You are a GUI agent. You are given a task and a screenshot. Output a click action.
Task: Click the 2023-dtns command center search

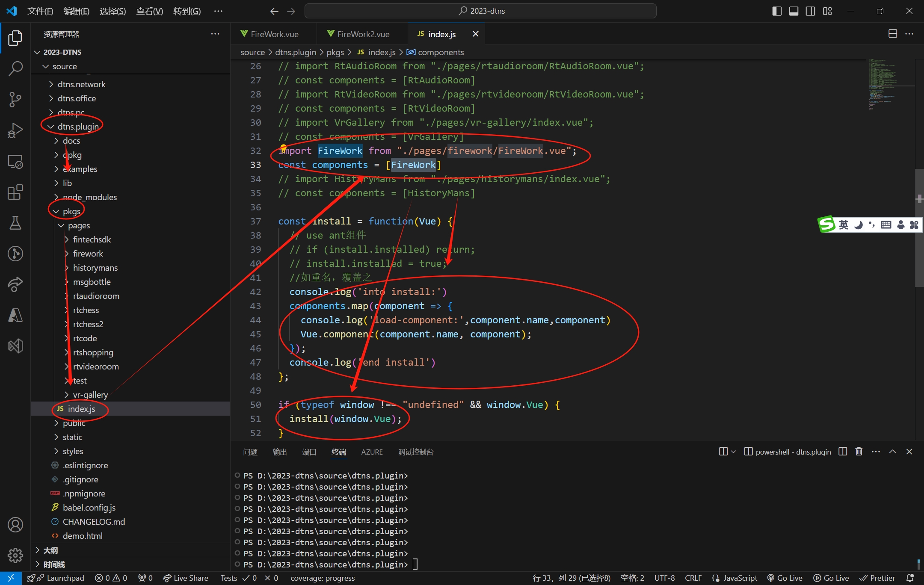tap(480, 11)
